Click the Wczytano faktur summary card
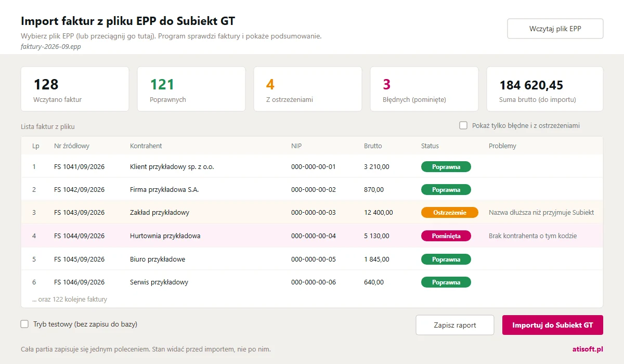Image resolution: width=624 pixels, height=364 pixels. 75,89
